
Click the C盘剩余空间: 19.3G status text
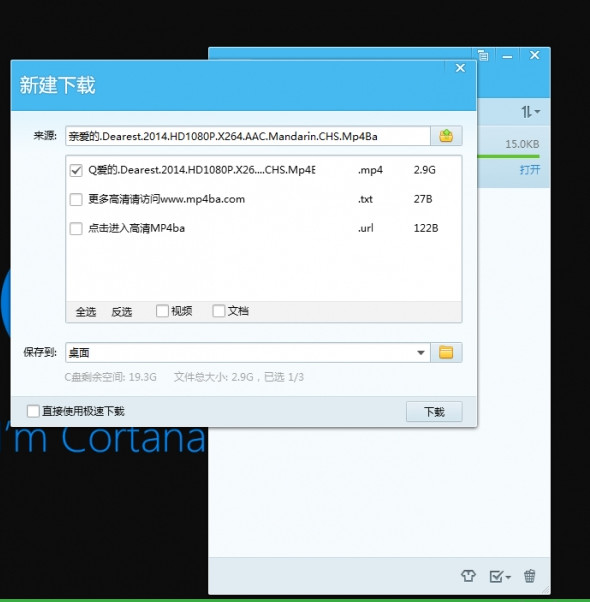[x=111, y=377]
